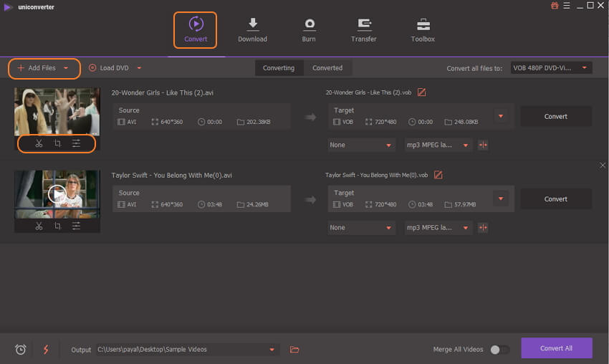Expand target format options for Taylor Swift video
This screenshot has width=609, height=364.
[x=501, y=198]
